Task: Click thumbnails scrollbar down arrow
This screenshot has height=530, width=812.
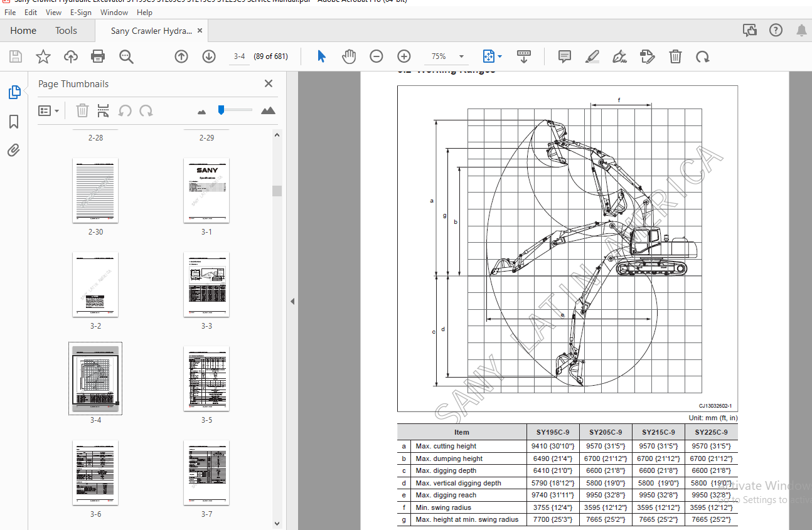Action: point(277,523)
